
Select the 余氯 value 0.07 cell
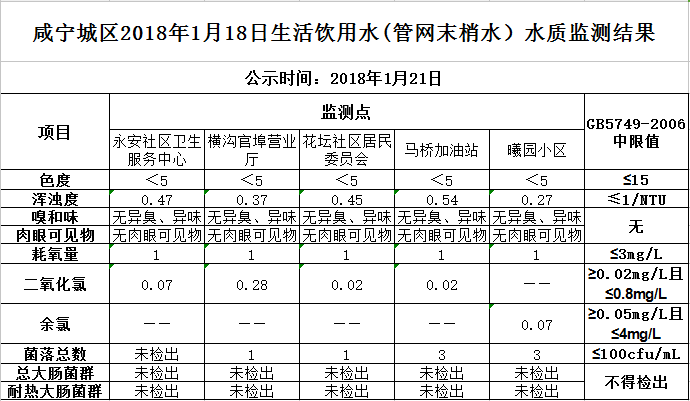click(x=536, y=325)
